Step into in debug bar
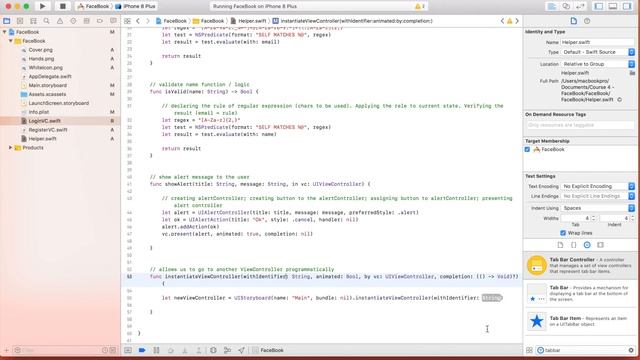Viewport: 640px width, 360px height. point(184,350)
